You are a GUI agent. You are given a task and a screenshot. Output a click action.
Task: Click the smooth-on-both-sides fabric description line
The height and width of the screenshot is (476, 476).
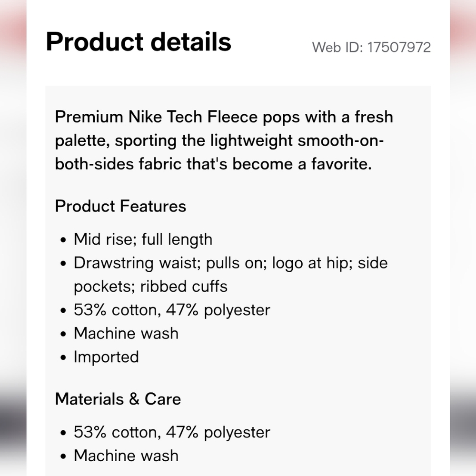coord(224,141)
